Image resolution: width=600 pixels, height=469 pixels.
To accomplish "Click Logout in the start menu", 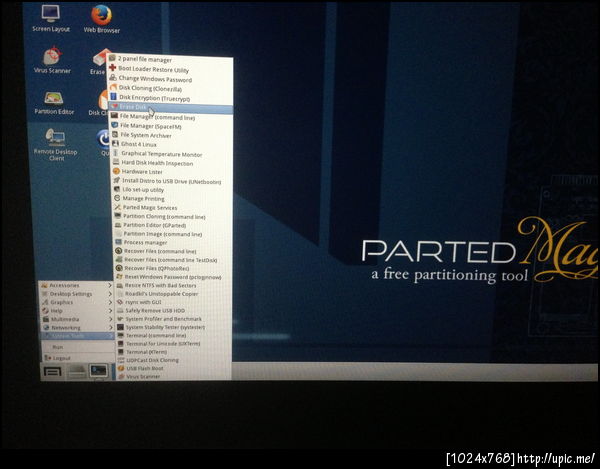I will click(x=77, y=358).
